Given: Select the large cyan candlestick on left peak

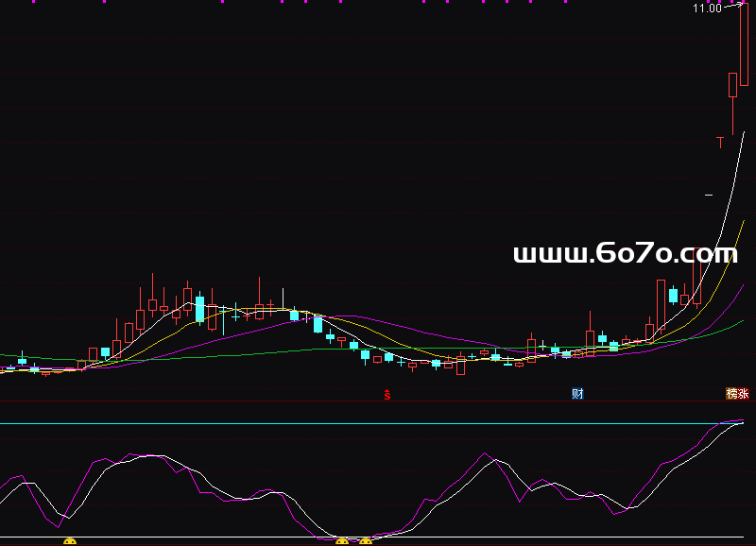Looking at the screenshot, I should tap(199, 309).
